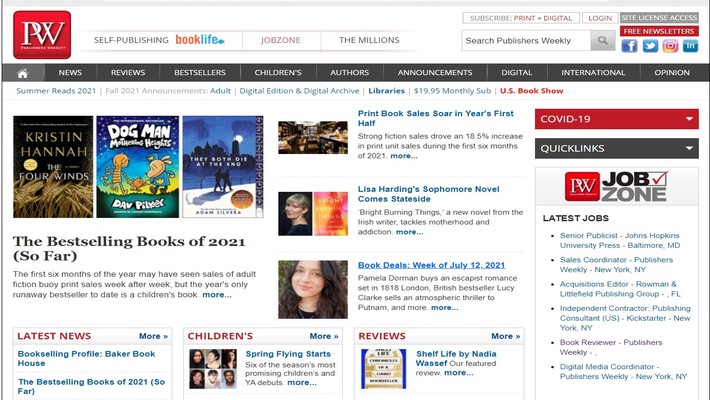The width and height of the screenshot is (710, 400).
Task: Expand the COVID-19 dropdown panel
Action: [x=616, y=119]
